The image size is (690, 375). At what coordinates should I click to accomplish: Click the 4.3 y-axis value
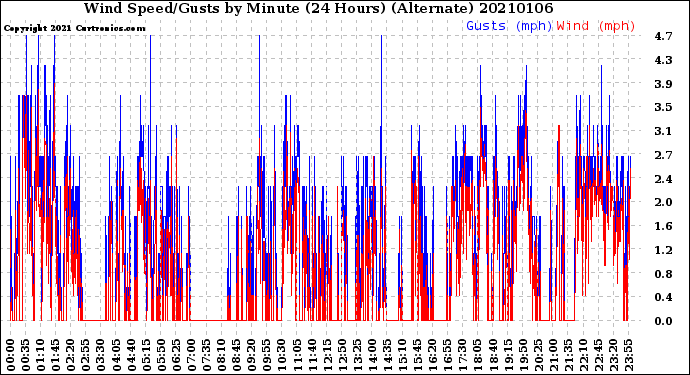coord(663,60)
